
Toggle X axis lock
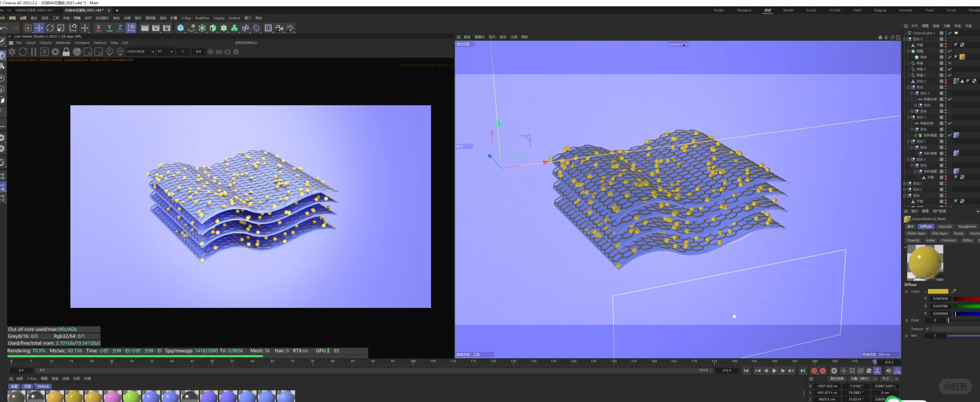[x=99, y=28]
